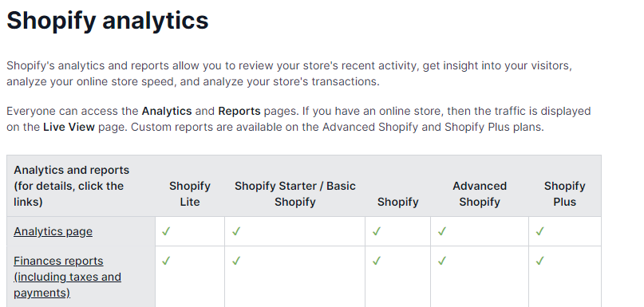The image size is (644, 307).
Task: Open the Finances reports link
Action: [67, 277]
